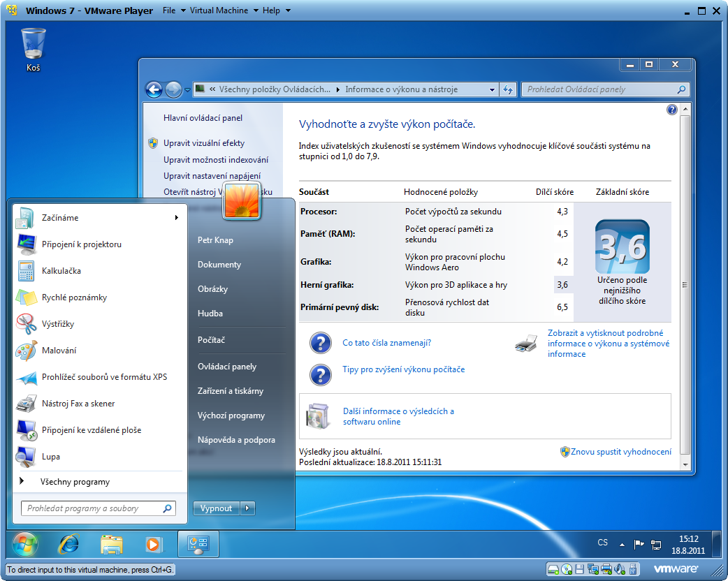The height and width of the screenshot is (581, 728).
Task: Select the Control Panel taskbar button
Action: [x=198, y=544]
